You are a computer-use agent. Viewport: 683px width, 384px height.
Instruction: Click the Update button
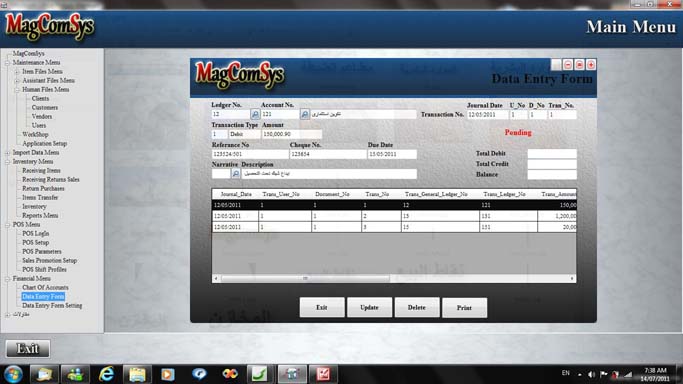(369, 307)
